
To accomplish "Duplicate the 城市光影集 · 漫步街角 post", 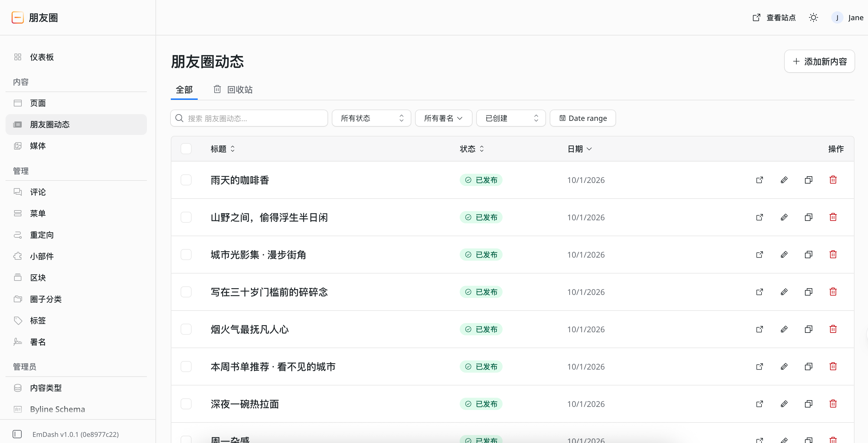I will pos(808,255).
